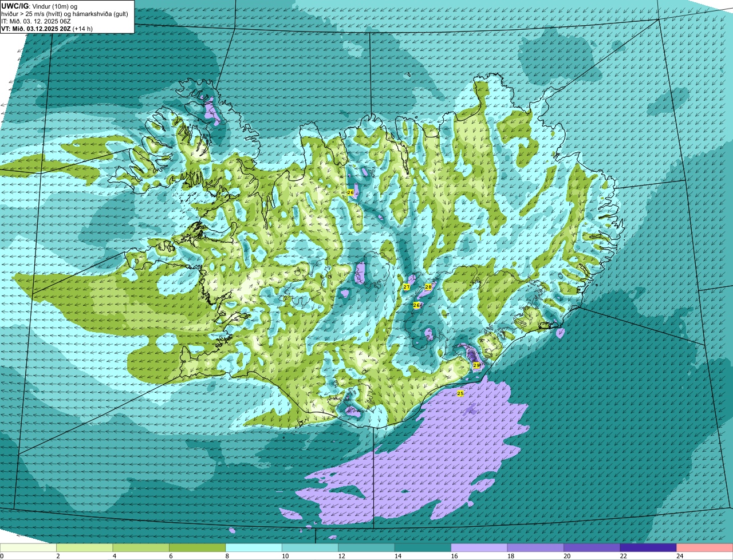Click the scale tick number 6
This screenshot has height=560, width=733.
(171, 556)
